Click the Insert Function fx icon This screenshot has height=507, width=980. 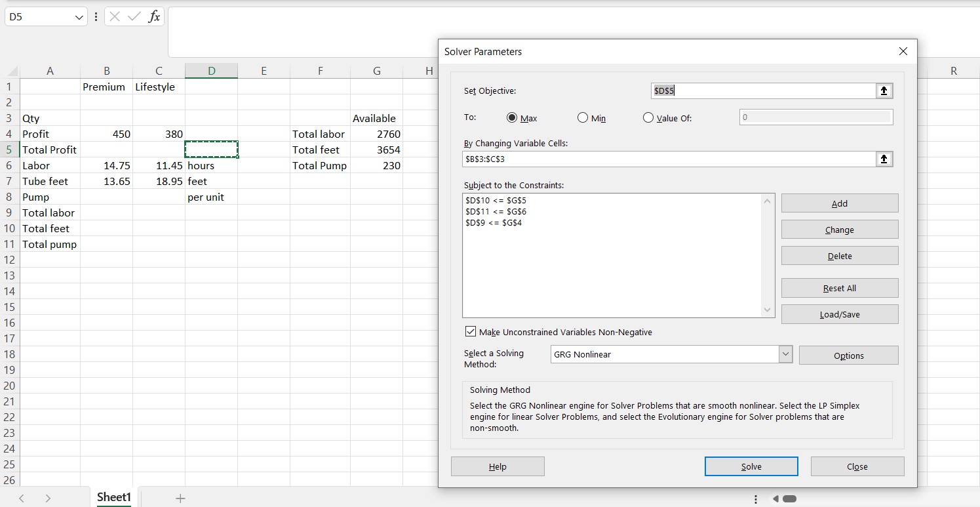point(155,17)
